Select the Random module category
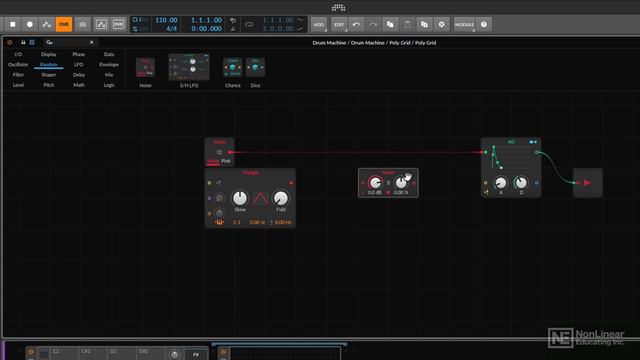Viewport: 640px width, 360px height. click(49, 64)
